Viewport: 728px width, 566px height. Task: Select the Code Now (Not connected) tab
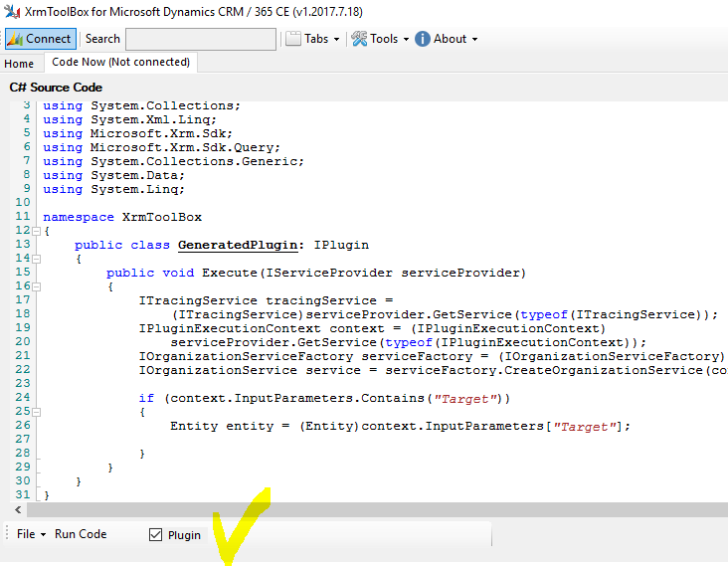(x=120, y=63)
